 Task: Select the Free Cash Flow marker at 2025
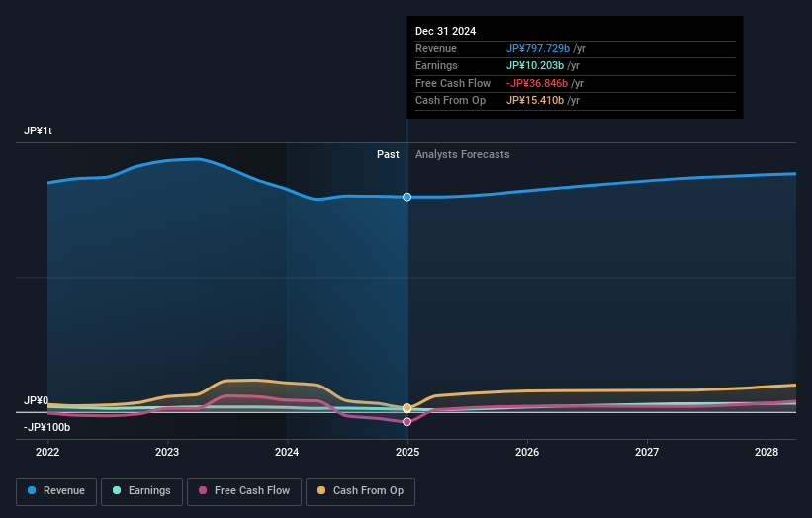(x=407, y=422)
